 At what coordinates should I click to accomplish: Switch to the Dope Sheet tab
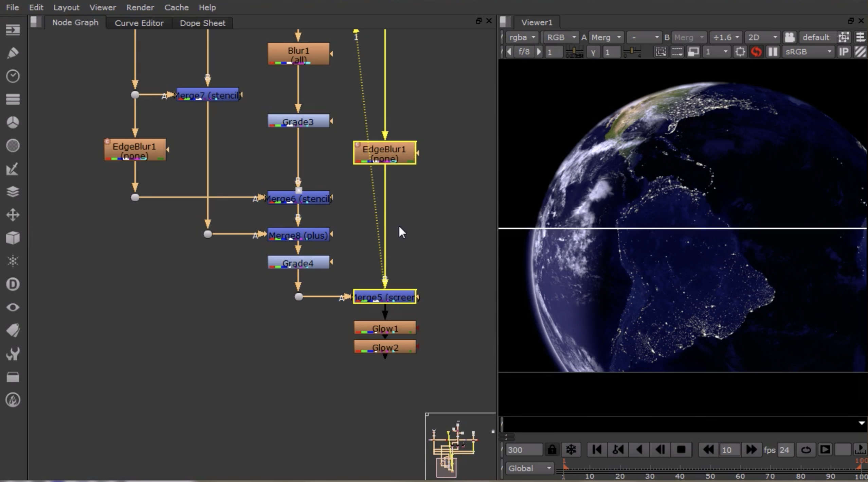tap(203, 22)
